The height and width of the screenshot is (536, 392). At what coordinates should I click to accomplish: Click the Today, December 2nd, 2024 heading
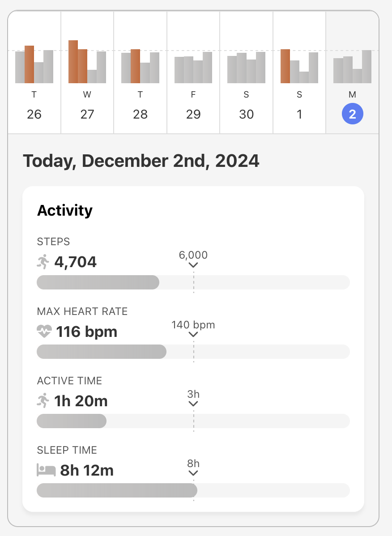(141, 161)
